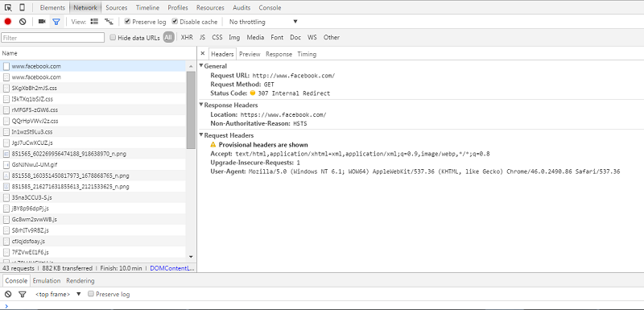Filter requests by XHR
Viewport: 644px width, 310px height.
coord(187,37)
